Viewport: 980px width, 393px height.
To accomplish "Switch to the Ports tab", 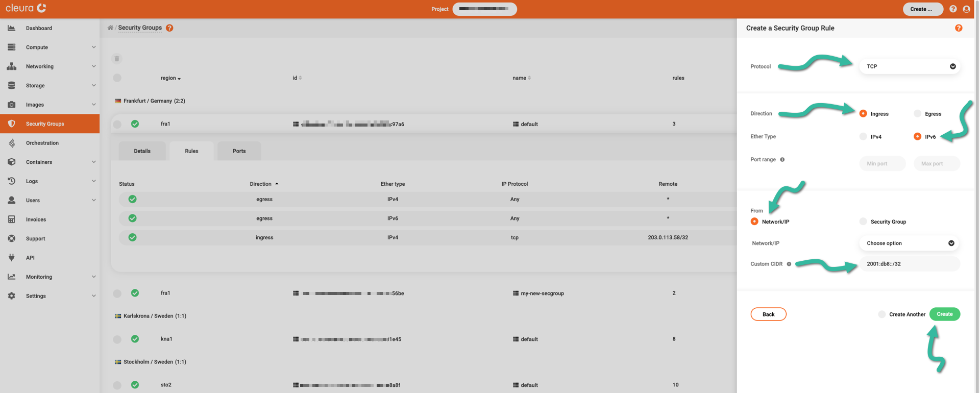I will pyautogui.click(x=239, y=151).
